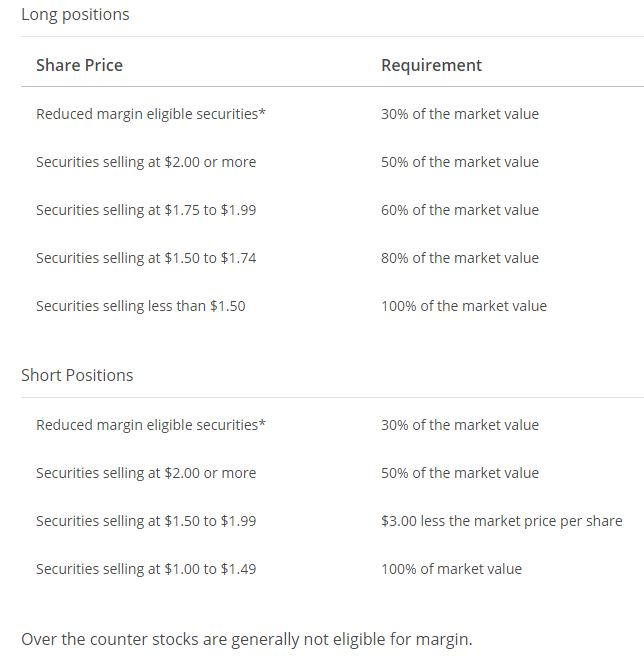Click the Short Positions heading
This screenshot has height=668, width=644.
click(77, 376)
